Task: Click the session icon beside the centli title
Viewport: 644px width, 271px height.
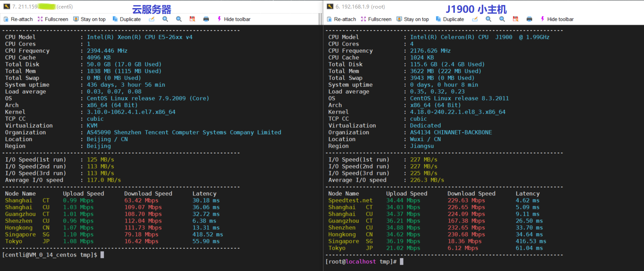Action: pos(6,6)
